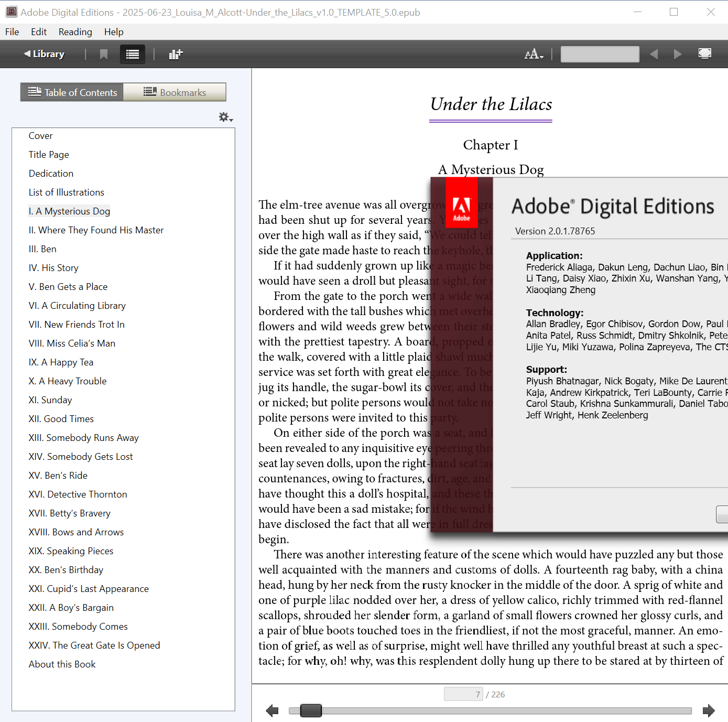
Task: Add a bookmark with toolbar bookmark icon
Action: [x=104, y=54]
